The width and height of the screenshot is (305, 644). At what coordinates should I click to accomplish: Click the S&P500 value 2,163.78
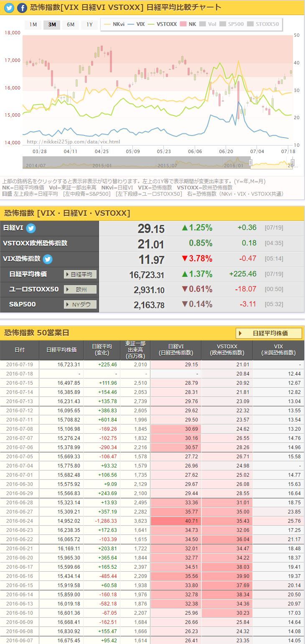coord(149,305)
